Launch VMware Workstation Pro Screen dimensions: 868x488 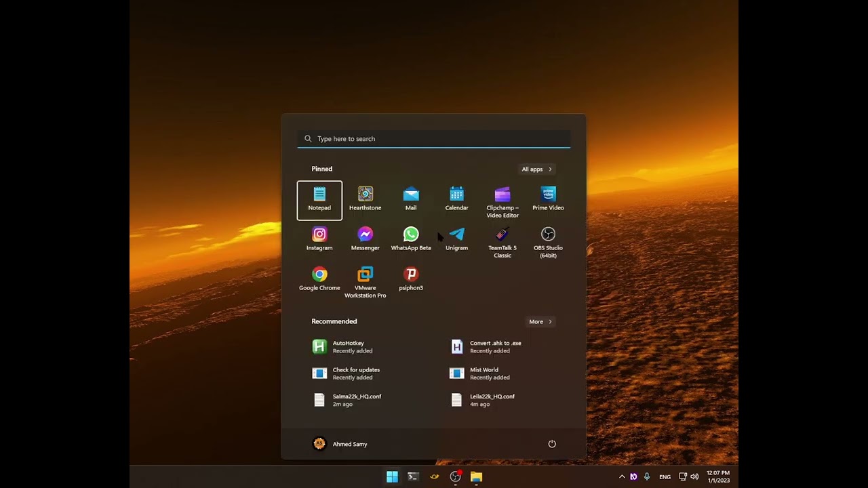pyautogui.click(x=365, y=283)
